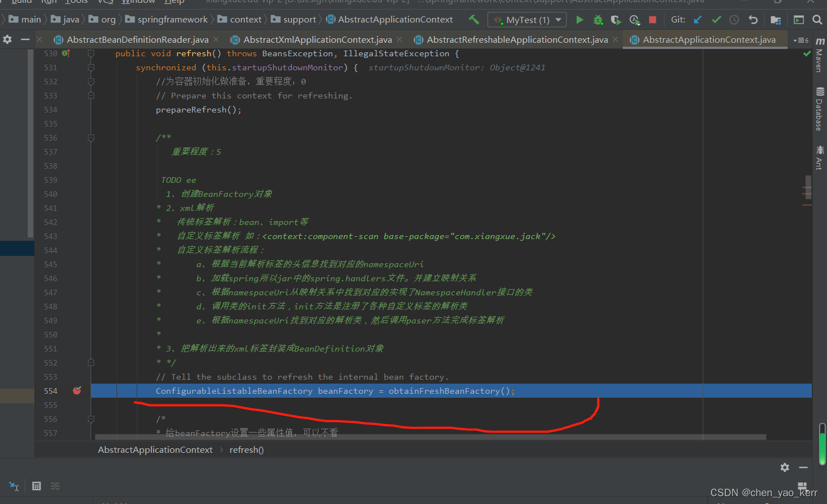Show hidden tabs list dropdown
Viewport: 827px width, 504px height.
click(x=801, y=40)
